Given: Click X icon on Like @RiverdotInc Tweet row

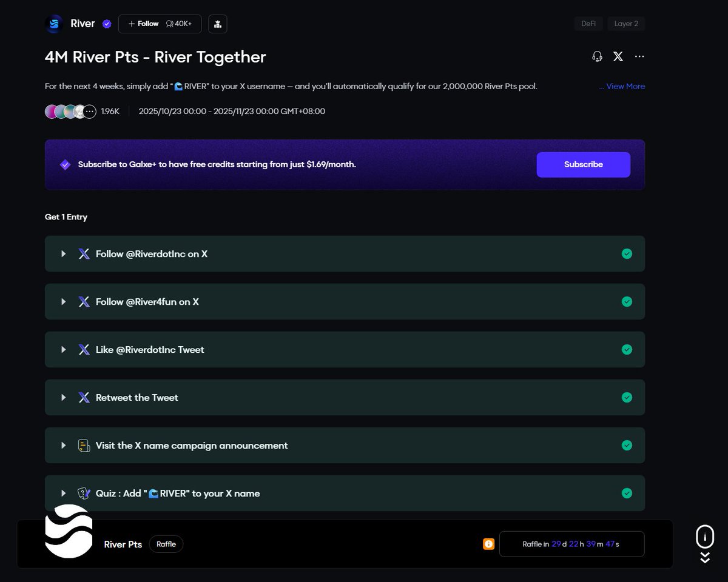Looking at the screenshot, I should click(84, 350).
